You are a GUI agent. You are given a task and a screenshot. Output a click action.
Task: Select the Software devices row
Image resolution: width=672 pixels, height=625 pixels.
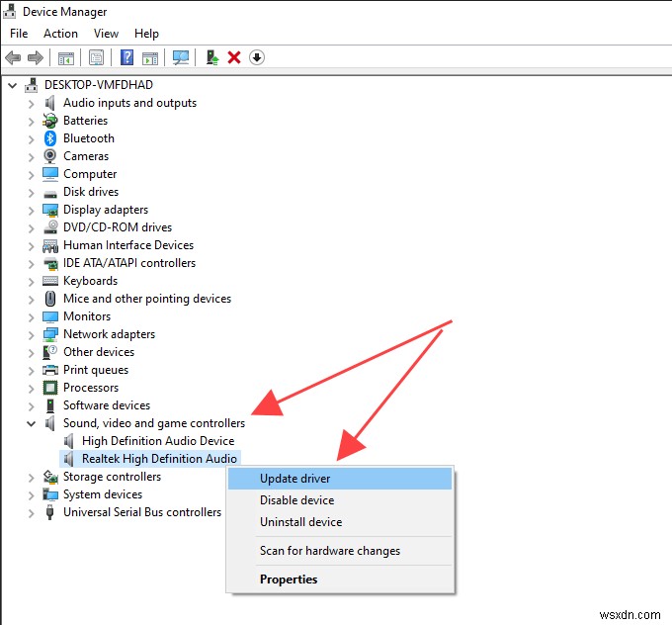[107, 405]
